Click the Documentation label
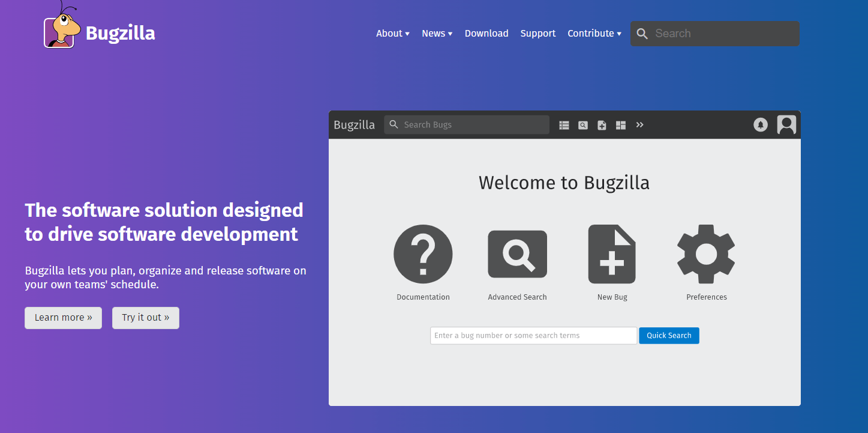Screen dimensions: 868x433 point(423,297)
